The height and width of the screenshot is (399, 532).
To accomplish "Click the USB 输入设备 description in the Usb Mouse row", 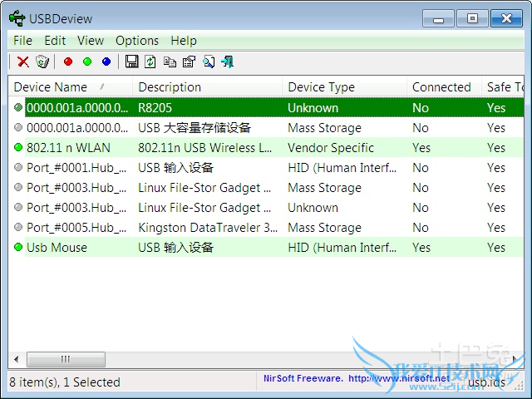I will point(175,248).
